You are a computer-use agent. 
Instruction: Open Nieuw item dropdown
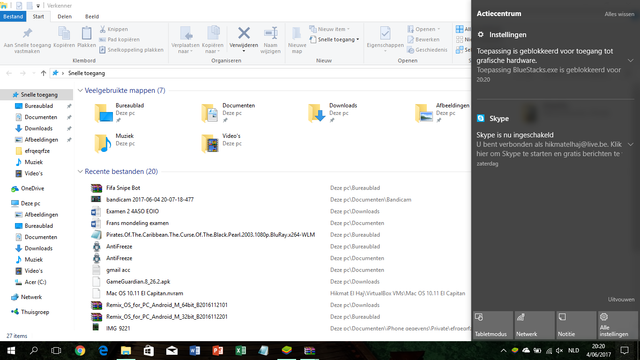(x=330, y=29)
